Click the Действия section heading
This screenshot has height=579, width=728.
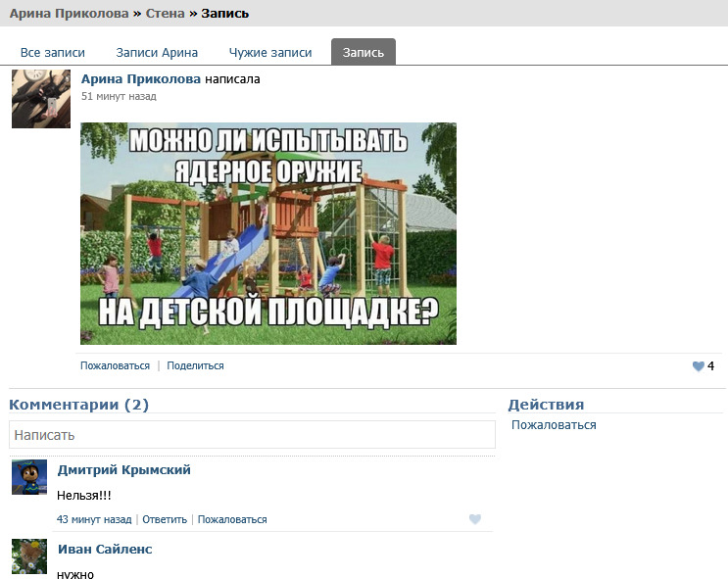point(546,405)
